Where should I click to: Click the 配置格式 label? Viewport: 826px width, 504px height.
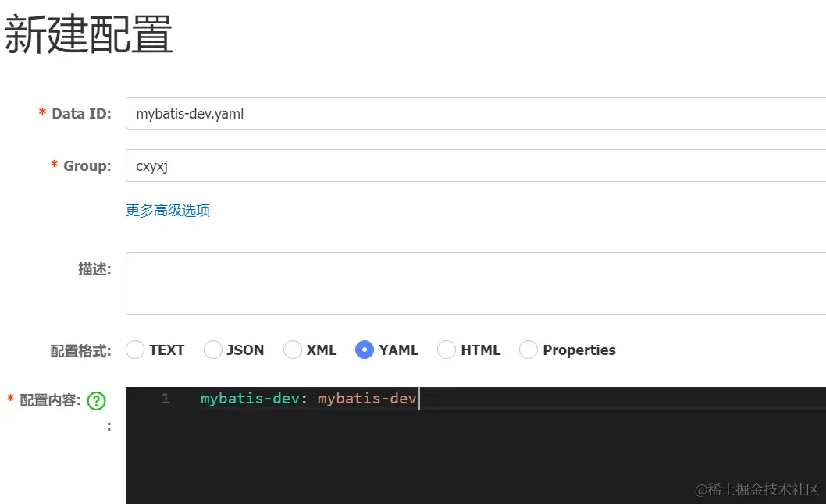[x=80, y=351]
